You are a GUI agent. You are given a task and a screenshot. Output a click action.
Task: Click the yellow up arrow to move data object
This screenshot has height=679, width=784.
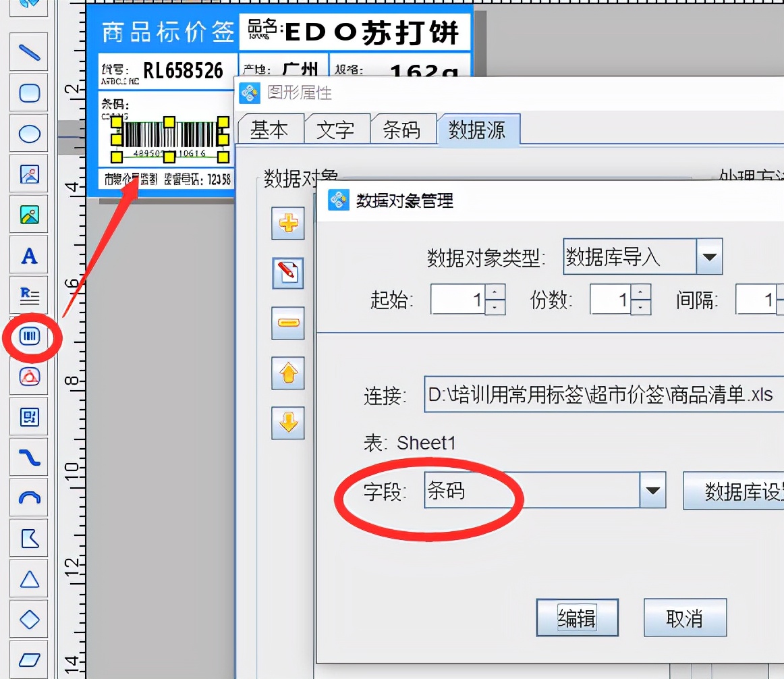287,373
